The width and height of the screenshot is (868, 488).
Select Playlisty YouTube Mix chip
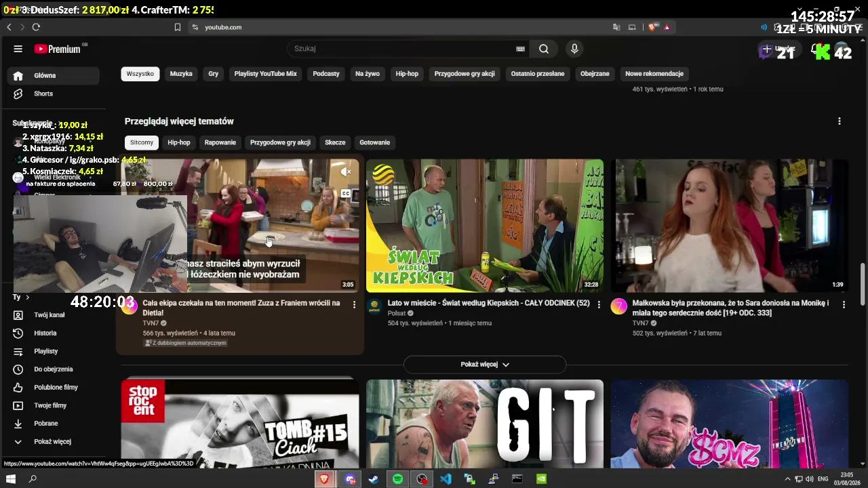tap(266, 74)
